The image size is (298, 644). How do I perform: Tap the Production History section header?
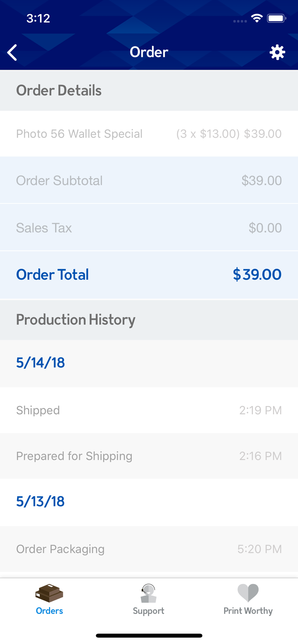[76, 320]
